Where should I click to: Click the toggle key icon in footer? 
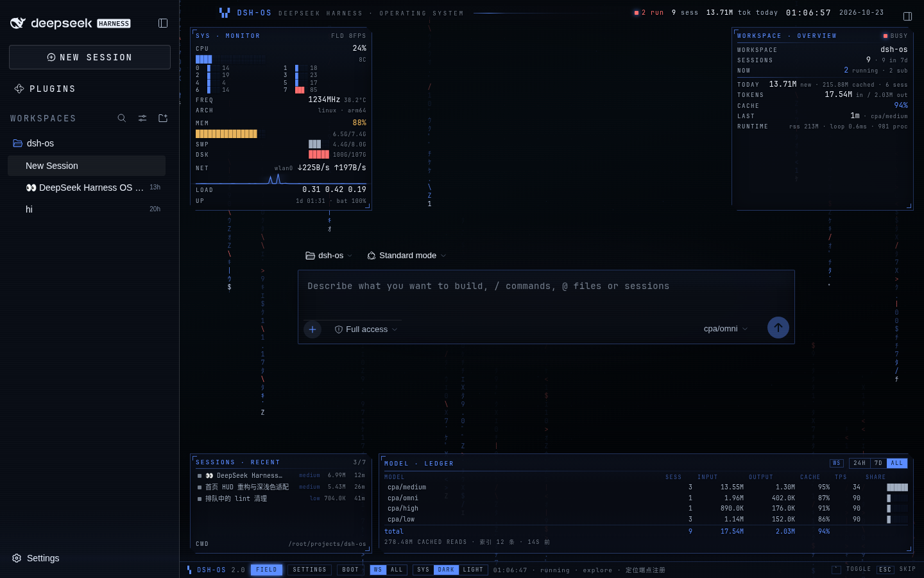[836, 570]
